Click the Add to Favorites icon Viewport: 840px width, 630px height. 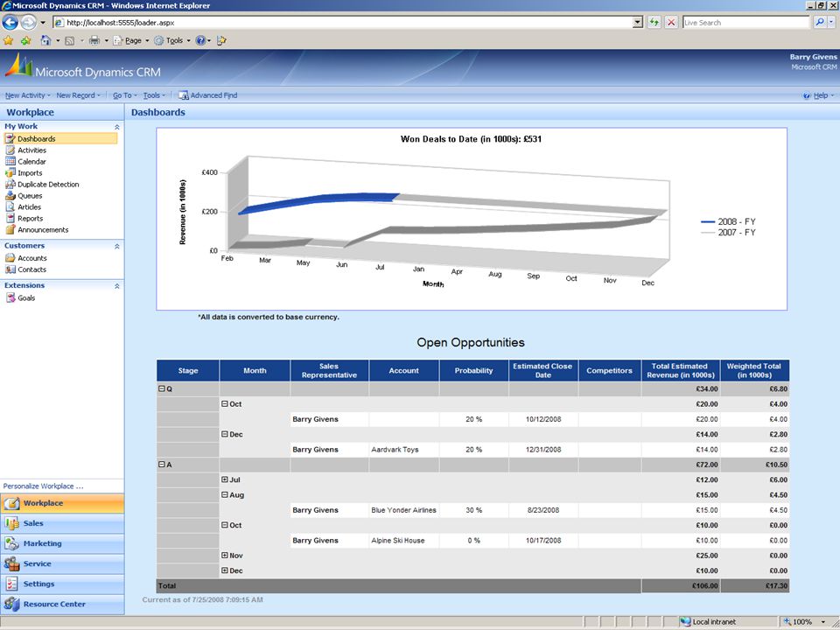click(x=25, y=41)
